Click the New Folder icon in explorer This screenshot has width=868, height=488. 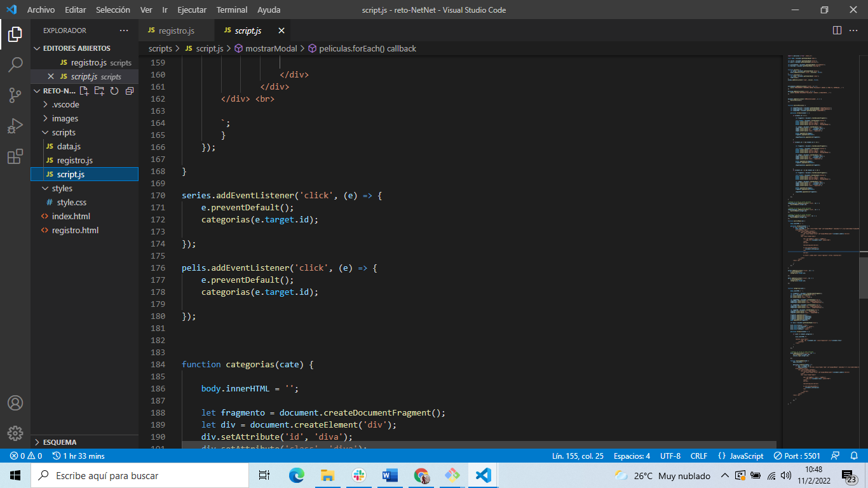coord(99,91)
